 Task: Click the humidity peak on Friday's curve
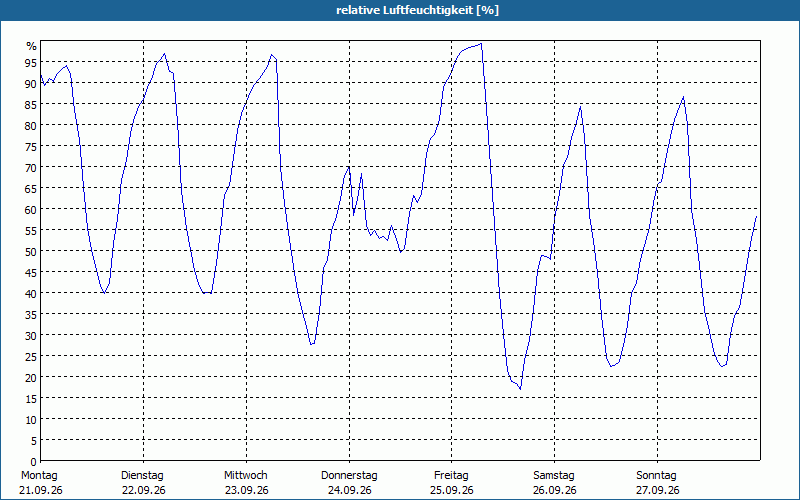(x=481, y=44)
